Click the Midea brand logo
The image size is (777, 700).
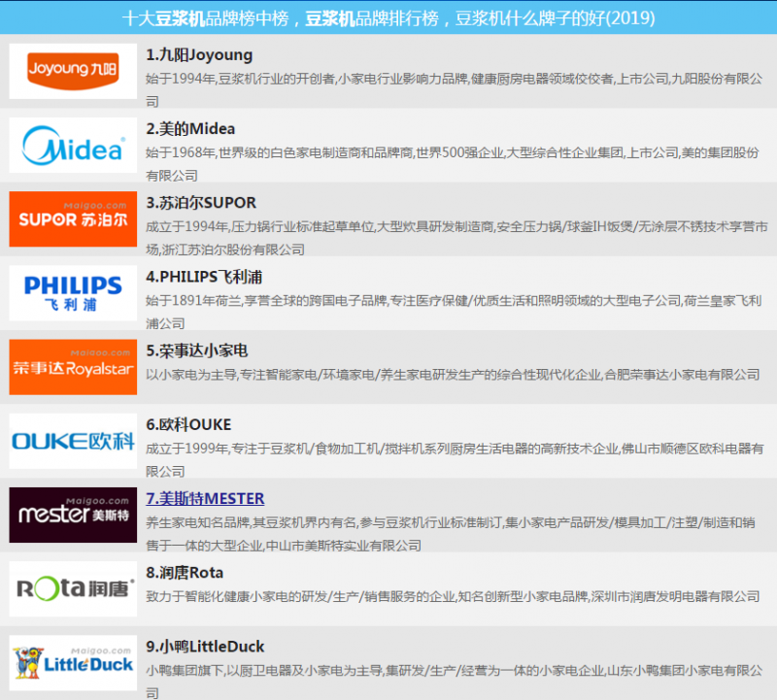[73, 146]
